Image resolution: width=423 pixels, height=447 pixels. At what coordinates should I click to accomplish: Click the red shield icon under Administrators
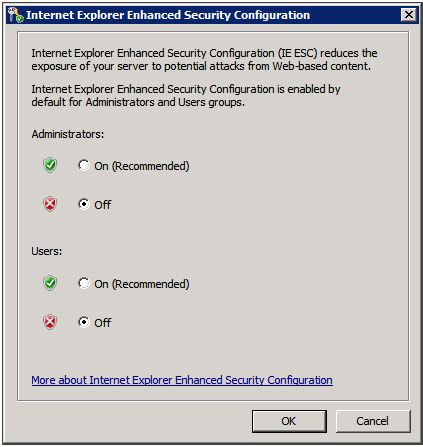(x=50, y=204)
